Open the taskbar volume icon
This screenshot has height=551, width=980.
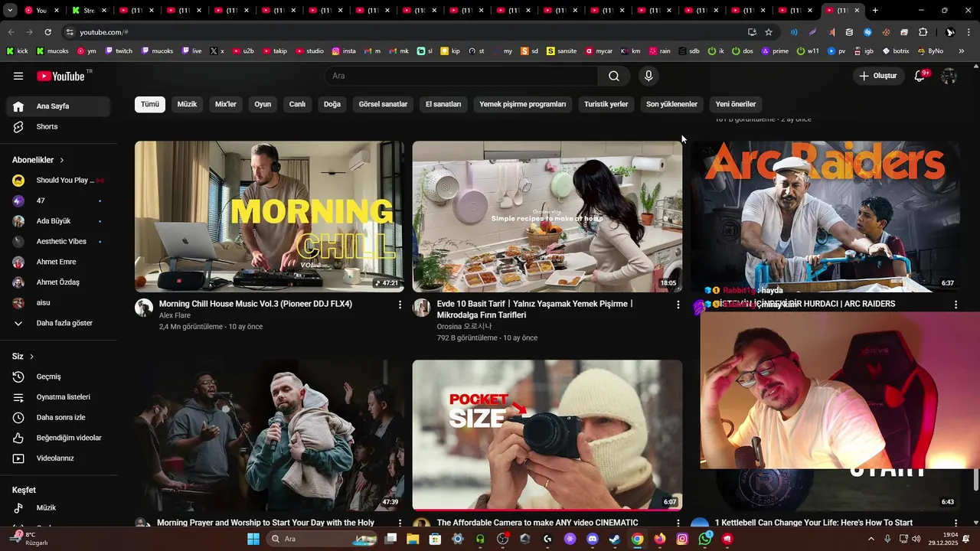click(x=916, y=539)
